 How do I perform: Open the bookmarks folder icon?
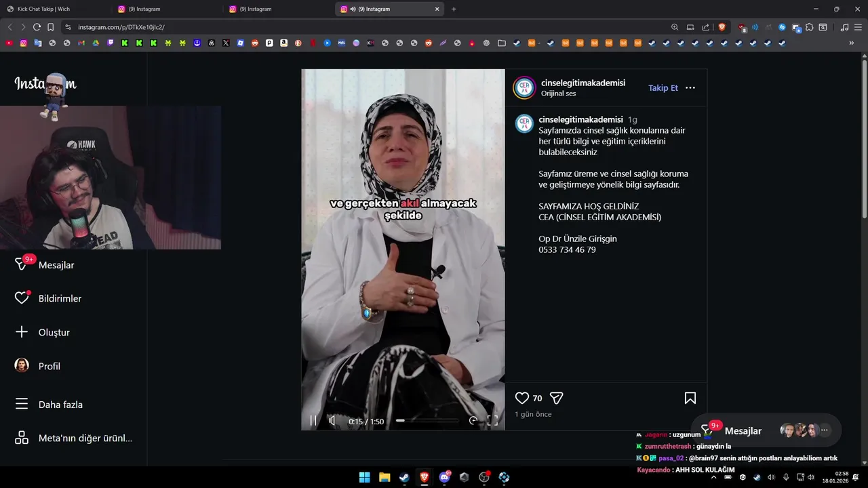pyautogui.click(x=502, y=43)
